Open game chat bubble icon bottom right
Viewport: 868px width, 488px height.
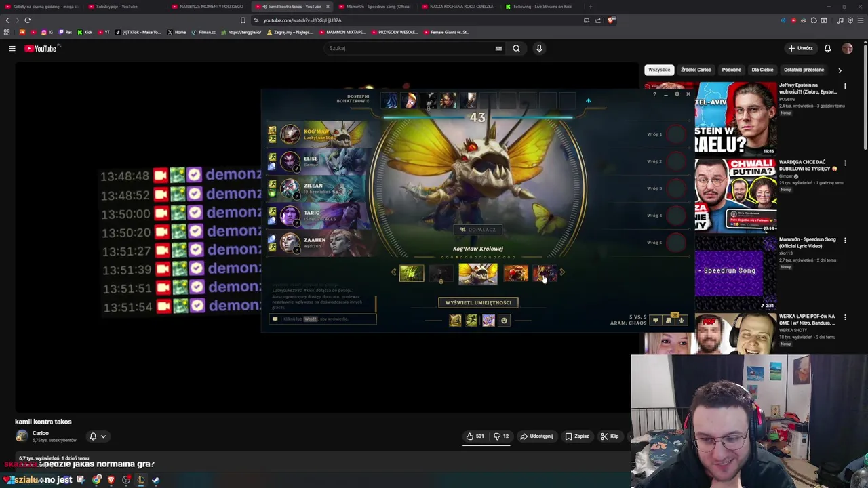click(655, 320)
